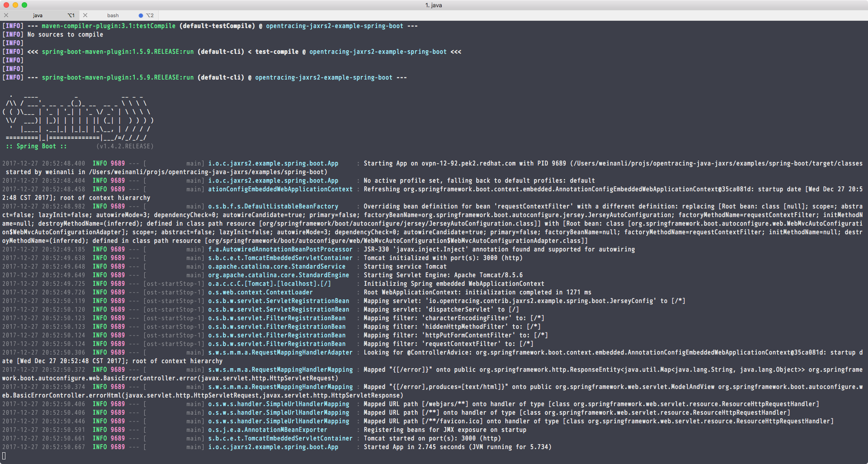Click the timestamp '2017-12-27 20:52:48.400'
Screen dimensions: 868x464
point(43,163)
